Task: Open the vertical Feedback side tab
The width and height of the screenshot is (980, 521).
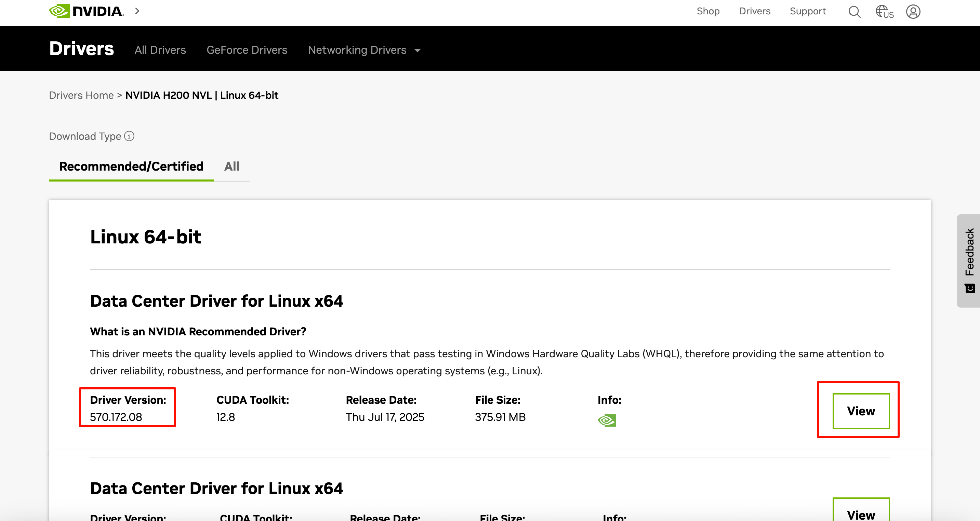Action: [969, 252]
